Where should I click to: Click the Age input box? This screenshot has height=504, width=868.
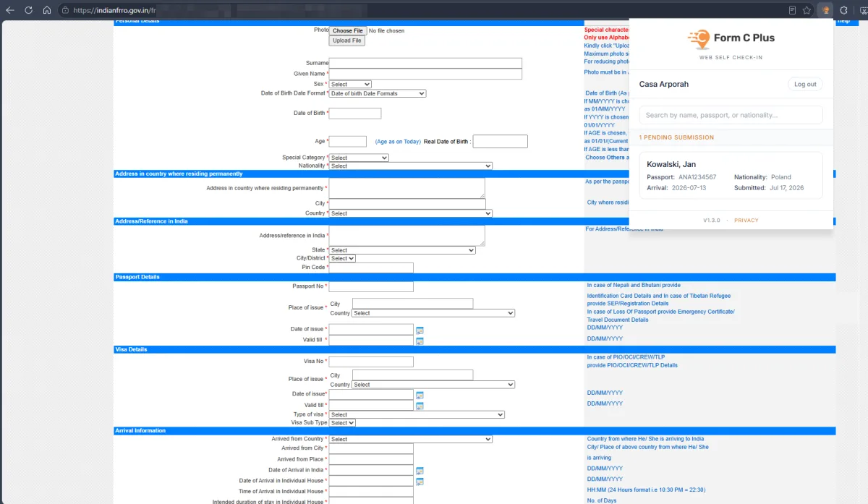pyautogui.click(x=348, y=142)
